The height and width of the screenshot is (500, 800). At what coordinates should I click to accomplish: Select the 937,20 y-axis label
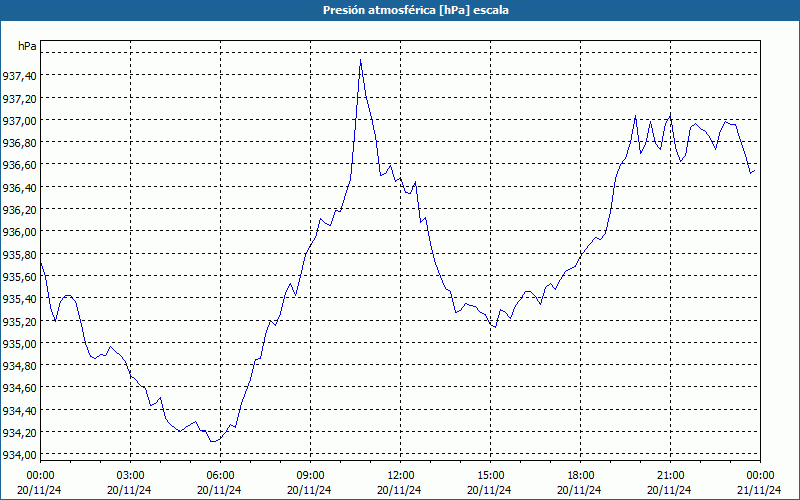click(x=19, y=98)
